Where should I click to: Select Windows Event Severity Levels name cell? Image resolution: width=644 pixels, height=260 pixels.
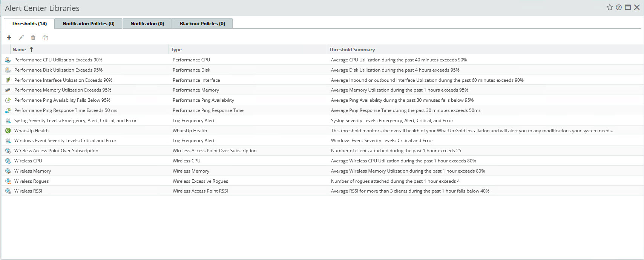click(65, 141)
